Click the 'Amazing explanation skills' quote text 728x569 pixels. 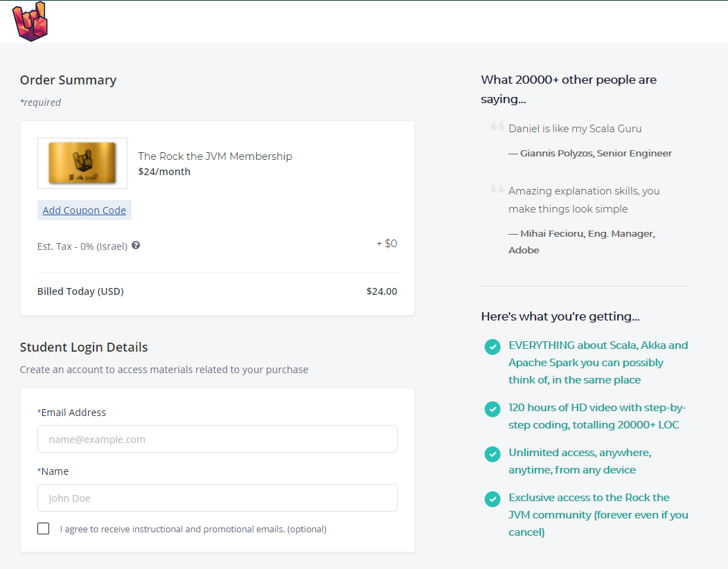(x=584, y=200)
